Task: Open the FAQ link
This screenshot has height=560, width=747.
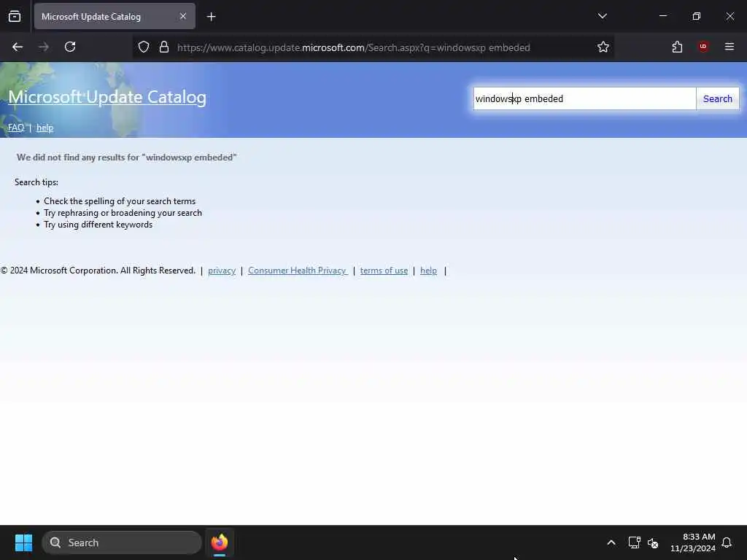Action: tap(16, 128)
